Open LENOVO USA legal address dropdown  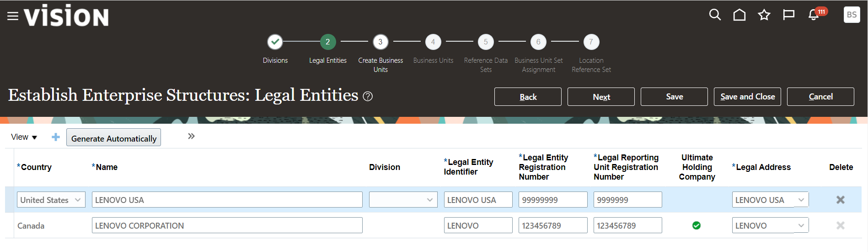click(770, 200)
